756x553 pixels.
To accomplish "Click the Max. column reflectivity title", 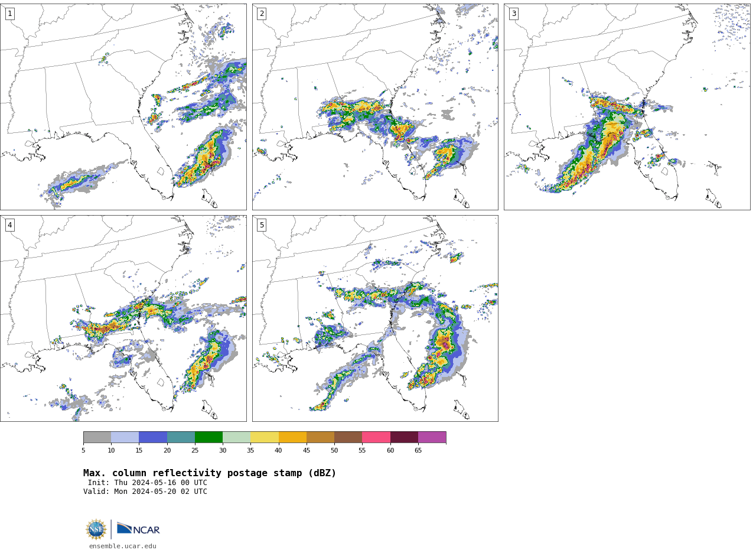I will pyautogui.click(x=210, y=473).
